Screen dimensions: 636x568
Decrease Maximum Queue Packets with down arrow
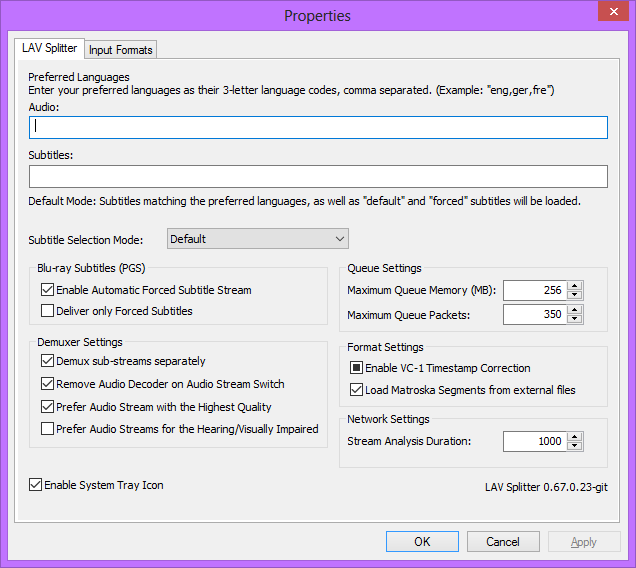(574, 319)
